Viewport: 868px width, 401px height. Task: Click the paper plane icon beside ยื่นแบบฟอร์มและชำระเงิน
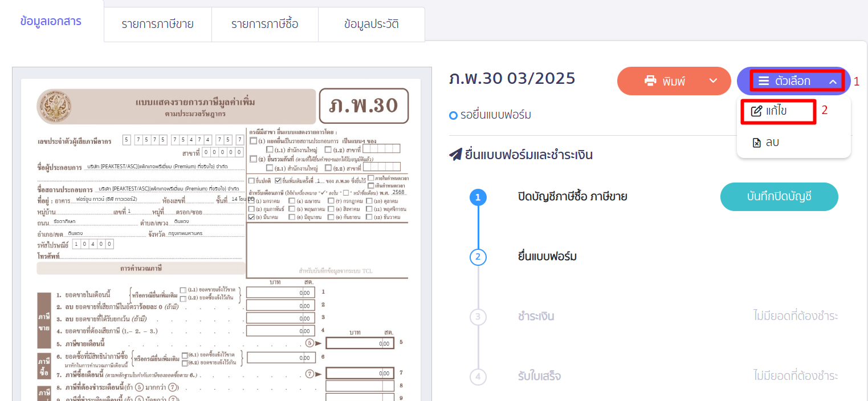tap(455, 155)
